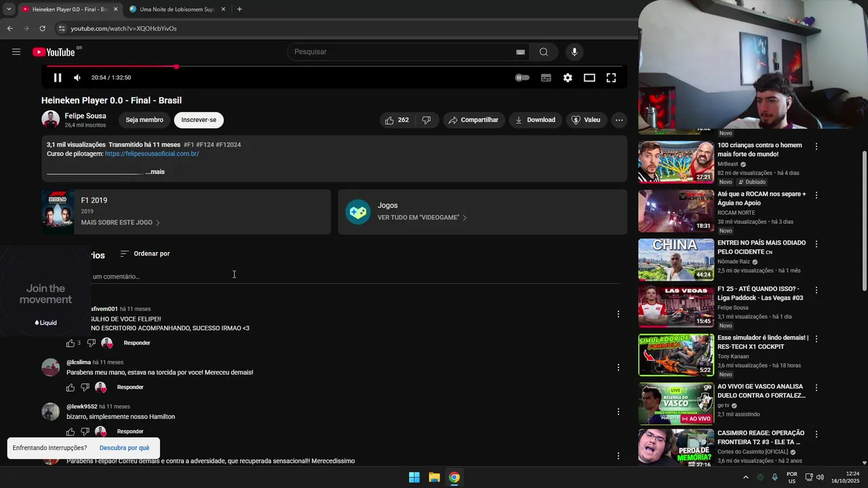Open a new browser tab
This screenshot has width=868, height=488.
(239, 9)
